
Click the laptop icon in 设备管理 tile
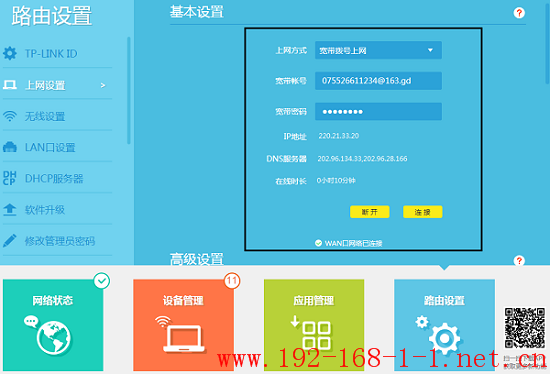point(184,338)
